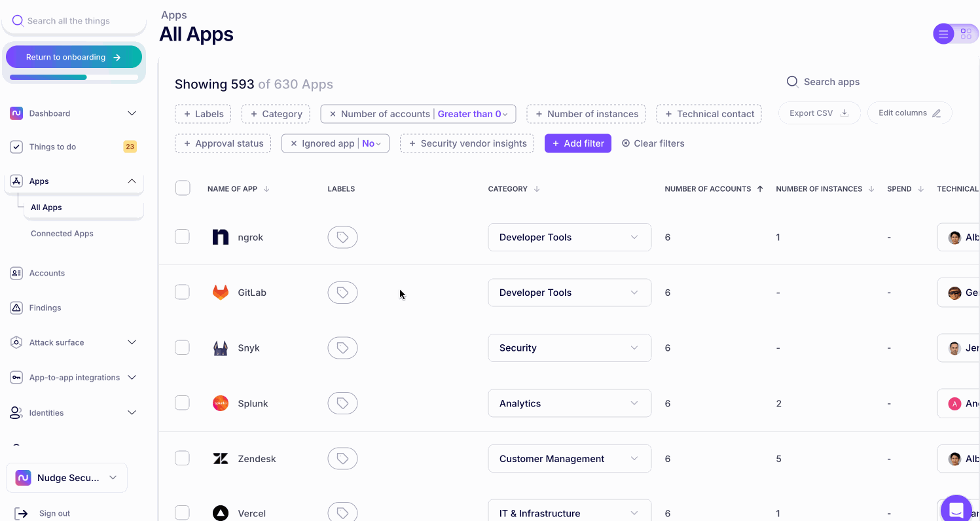Image resolution: width=980 pixels, height=521 pixels.
Task: Expand the Attack surface sidebar section
Action: [x=132, y=342]
